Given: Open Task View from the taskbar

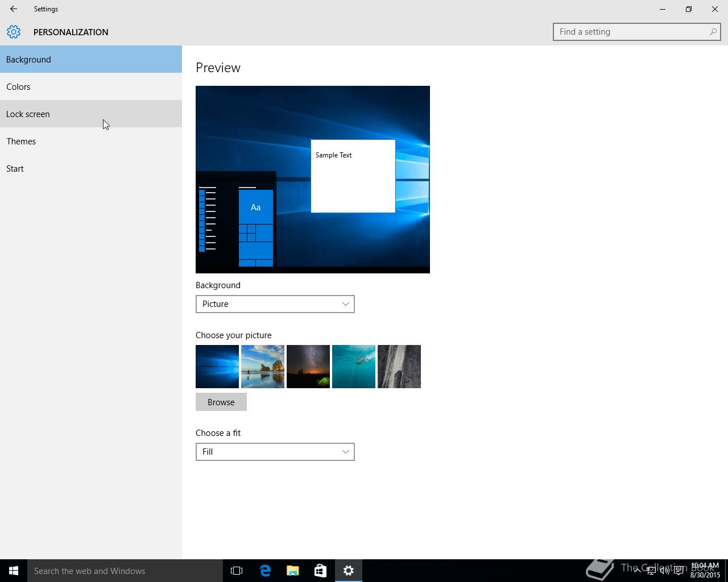Looking at the screenshot, I should [237, 571].
